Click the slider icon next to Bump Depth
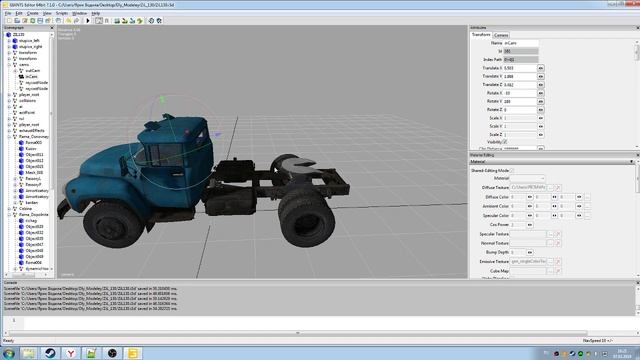 [x=530, y=252]
